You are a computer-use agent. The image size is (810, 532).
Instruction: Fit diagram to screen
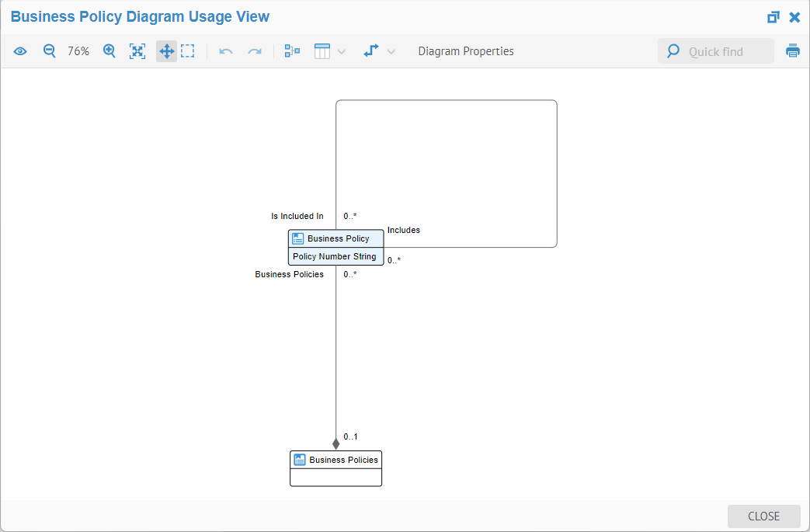[137, 51]
